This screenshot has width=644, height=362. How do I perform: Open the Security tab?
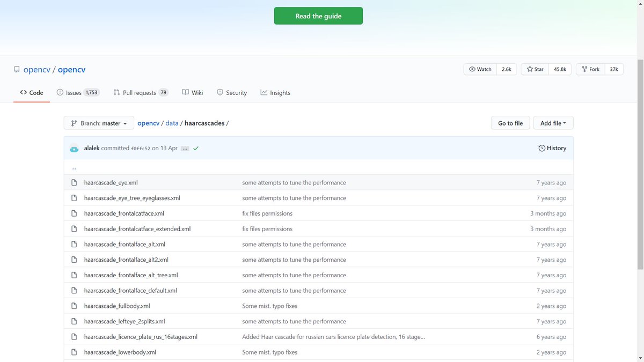[232, 93]
